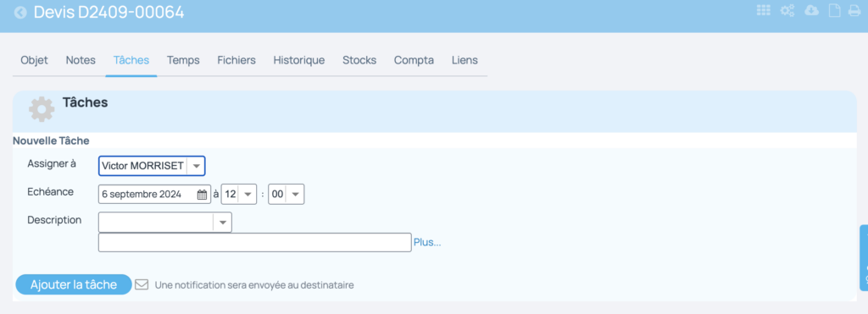
Task: Click the cloud download icon
Action: pyautogui.click(x=811, y=10)
